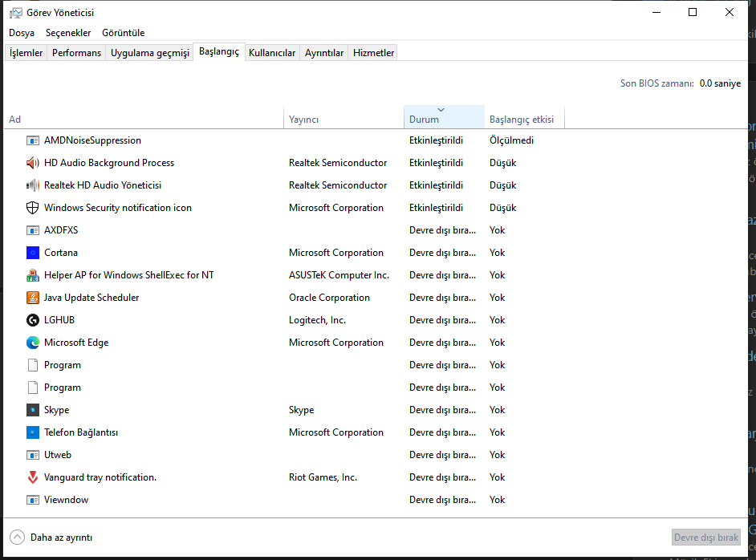Click Etkinleştirildi status of AMDNoiseSuppression
Viewport: 756px width, 560px height.
[x=437, y=140]
